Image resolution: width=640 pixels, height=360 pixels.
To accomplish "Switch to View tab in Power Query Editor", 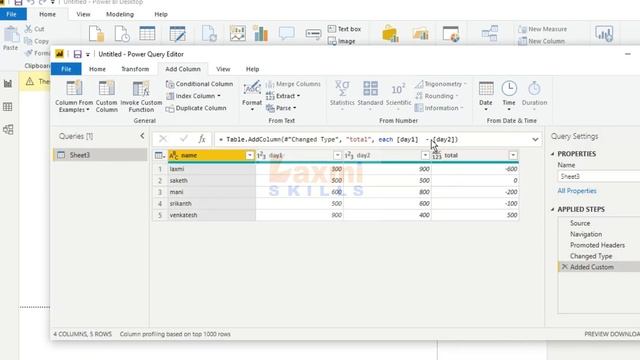I will 223,69.
